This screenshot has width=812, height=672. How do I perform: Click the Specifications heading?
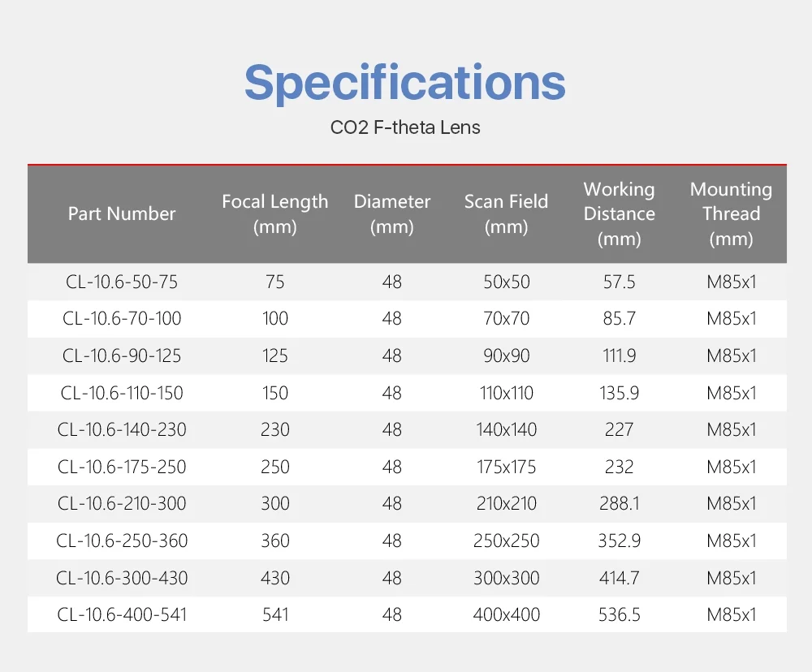tap(404, 82)
